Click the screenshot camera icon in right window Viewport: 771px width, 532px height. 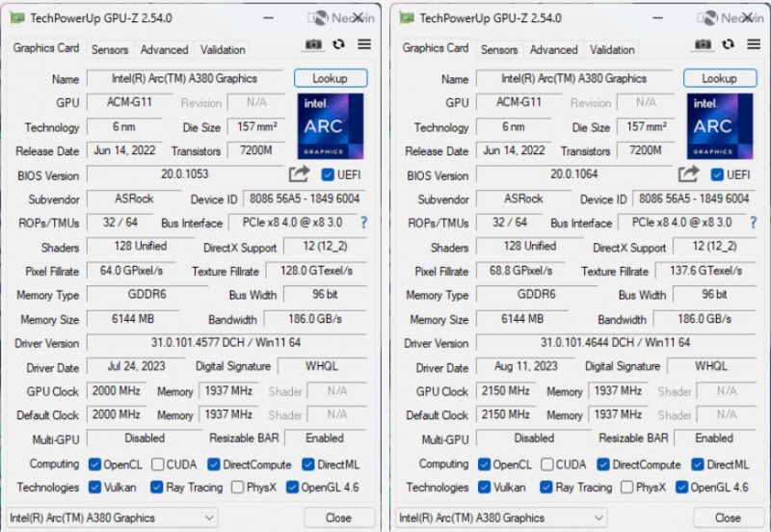coord(704,44)
